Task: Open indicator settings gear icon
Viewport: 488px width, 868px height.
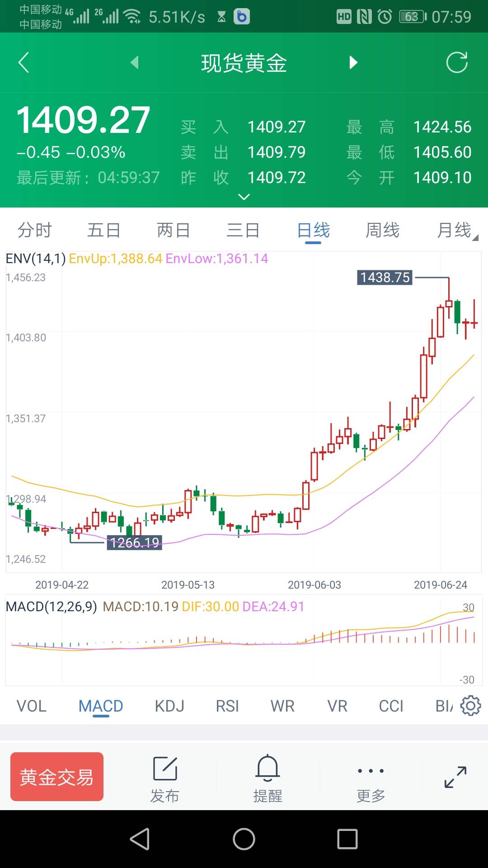Action: pos(471,706)
